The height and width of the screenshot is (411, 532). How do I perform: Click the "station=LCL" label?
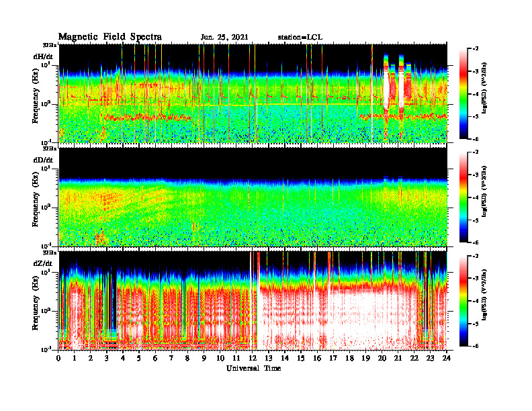(300, 38)
